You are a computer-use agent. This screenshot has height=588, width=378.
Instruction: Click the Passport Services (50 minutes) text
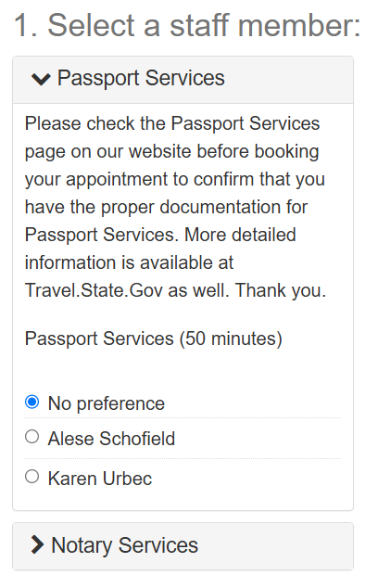click(153, 339)
